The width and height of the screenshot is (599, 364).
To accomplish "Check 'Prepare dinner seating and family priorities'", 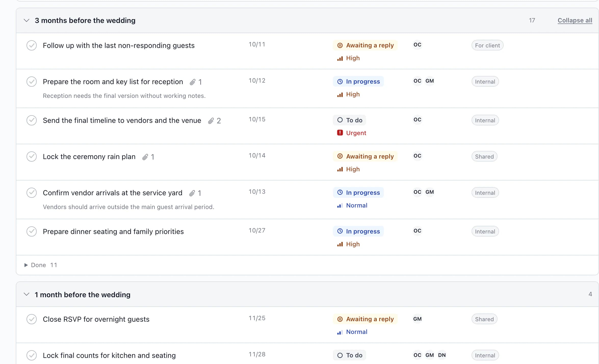I will 32,231.
